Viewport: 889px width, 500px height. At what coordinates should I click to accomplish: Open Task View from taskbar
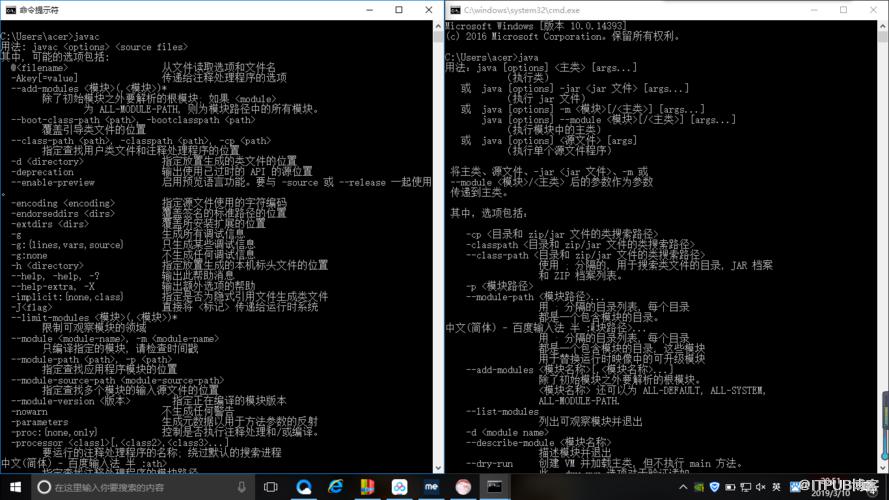(x=271, y=487)
